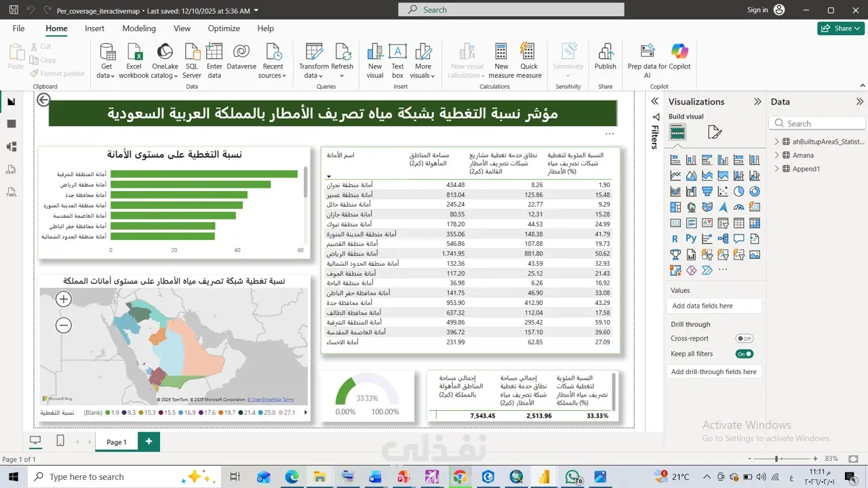Click the map zoom in button
The width and height of the screenshot is (868, 488).
click(64, 299)
